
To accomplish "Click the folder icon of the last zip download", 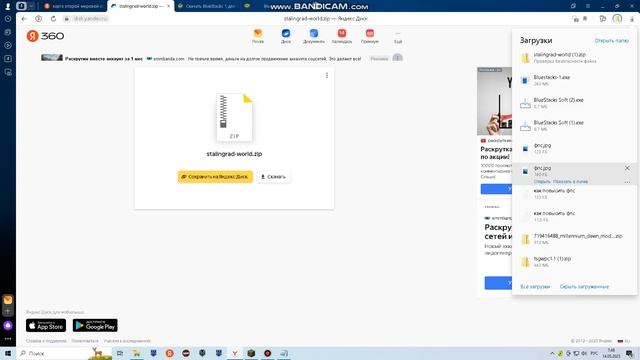I will pyautogui.click(x=525, y=262).
